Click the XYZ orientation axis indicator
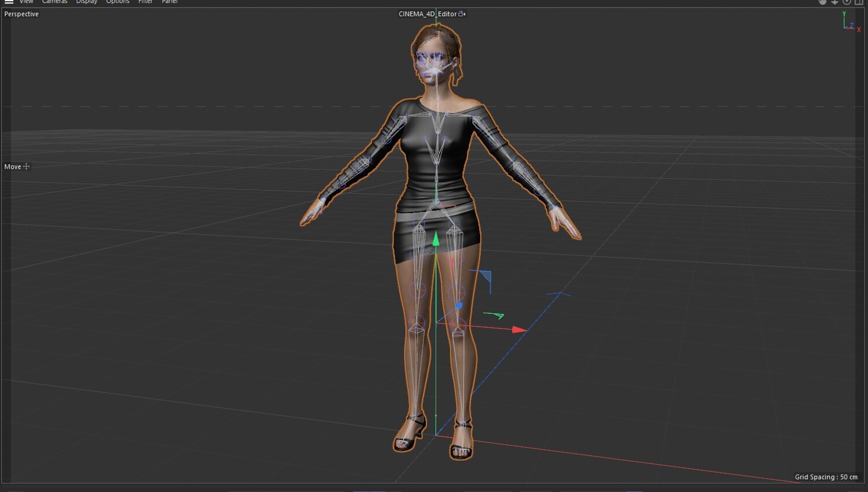 851,22
